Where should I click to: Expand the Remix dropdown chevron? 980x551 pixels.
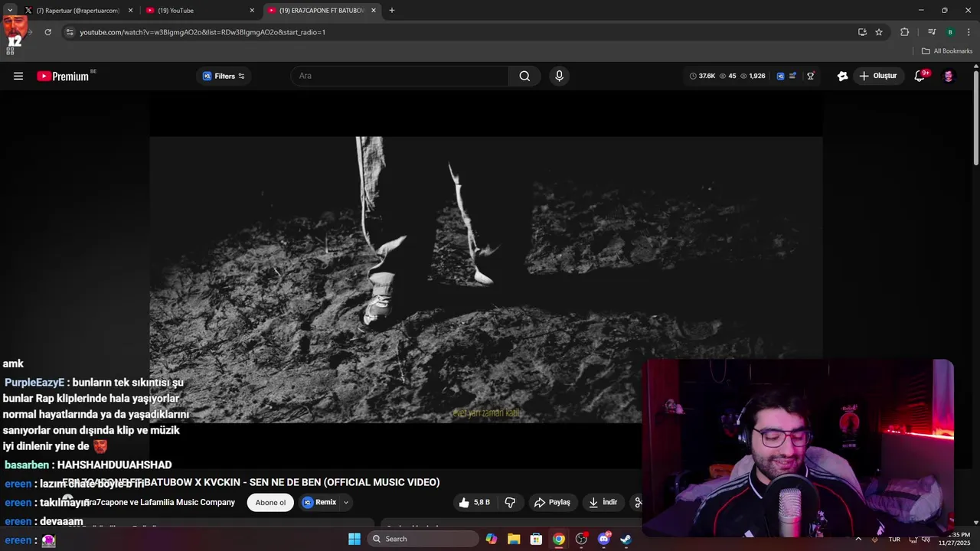[x=346, y=503]
